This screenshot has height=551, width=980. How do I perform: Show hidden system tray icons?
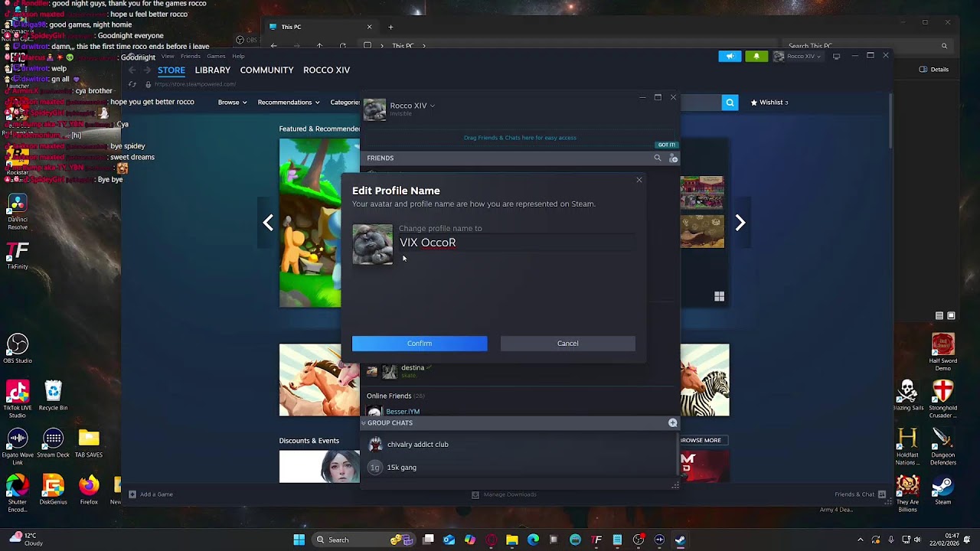tap(860, 540)
